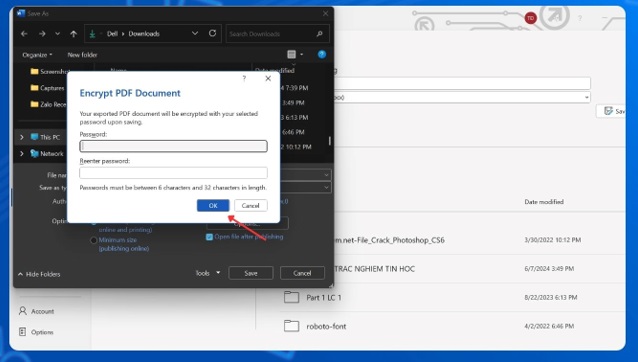Change the view layout icon
The width and height of the screenshot is (638, 362).
click(x=291, y=54)
